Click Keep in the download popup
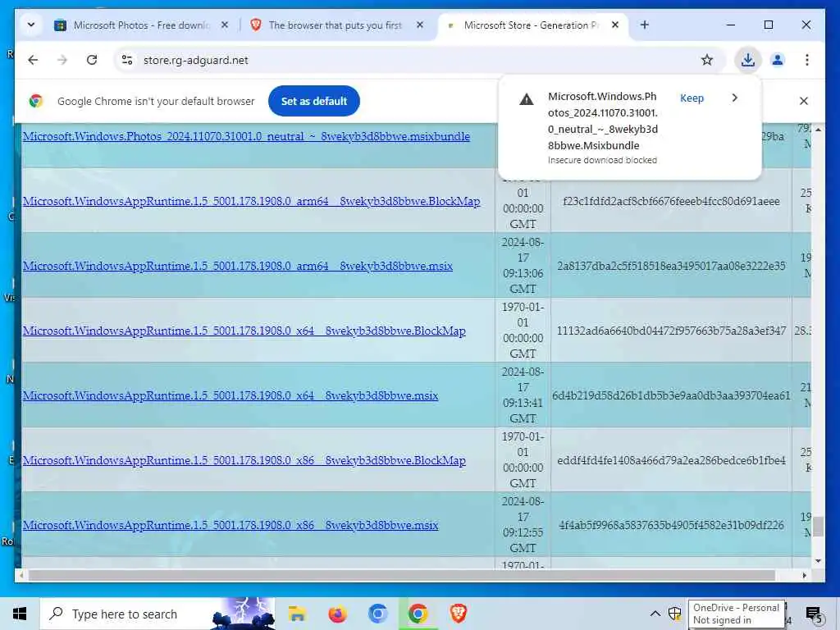Image resolution: width=840 pixels, height=630 pixels. (692, 98)
